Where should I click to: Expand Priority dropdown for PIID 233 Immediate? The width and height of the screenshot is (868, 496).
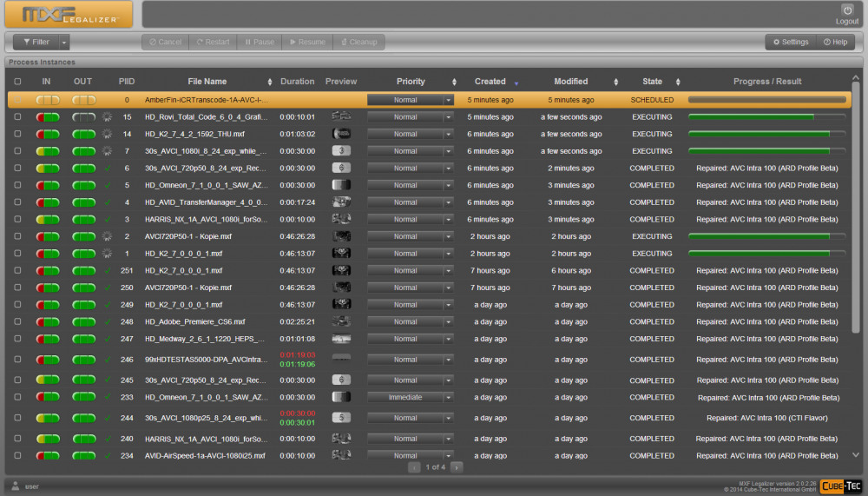(x=449, y=397)
